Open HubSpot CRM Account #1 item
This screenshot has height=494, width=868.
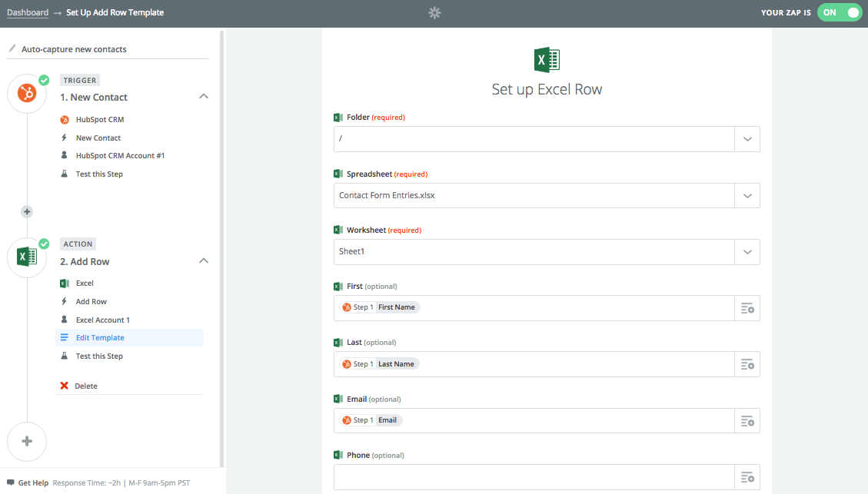[x=120, y=155]
